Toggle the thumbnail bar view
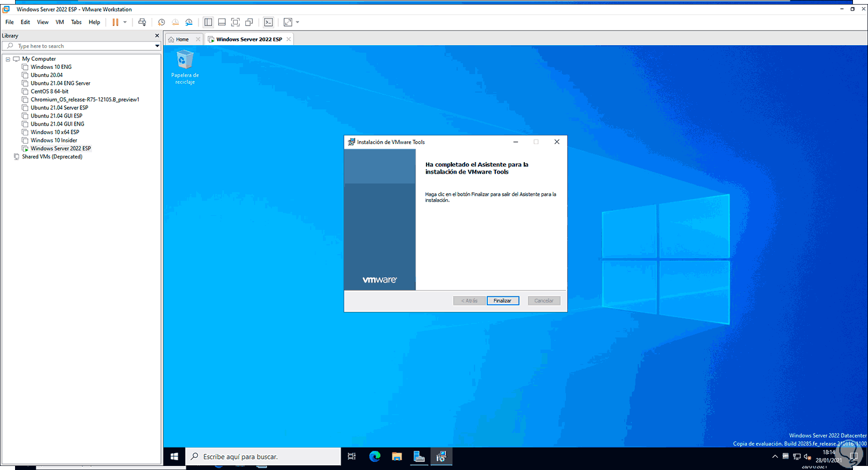Screen dimensions: 868x470 (222, 22)
